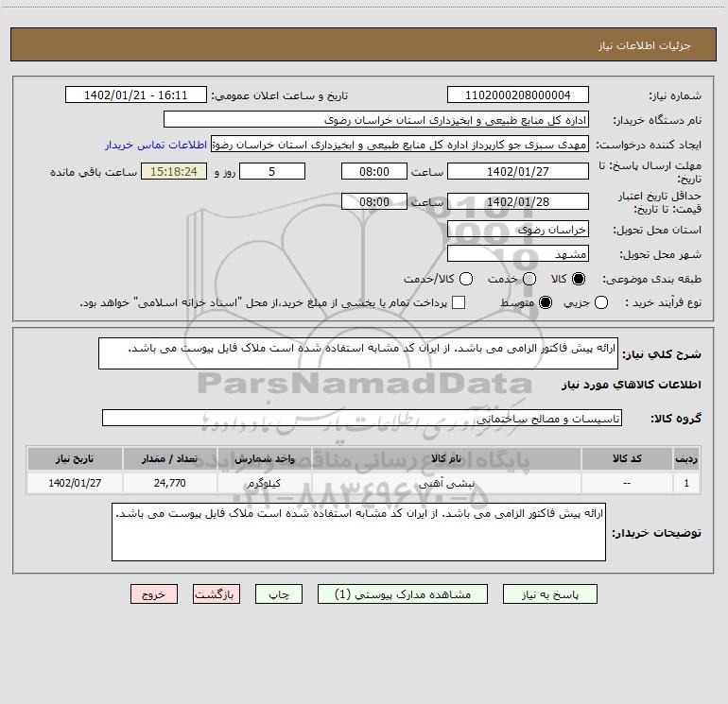The width and height of the screenshot is (728, 704).
Task: Click the response deadline hour 08:00 field
Action: tap(374, 171)
